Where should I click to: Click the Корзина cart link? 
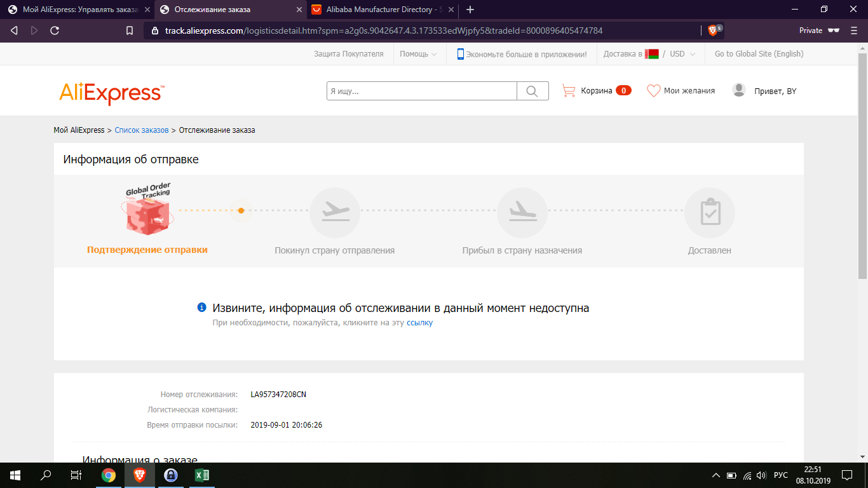pyautogui.click(x=597, y=91)
